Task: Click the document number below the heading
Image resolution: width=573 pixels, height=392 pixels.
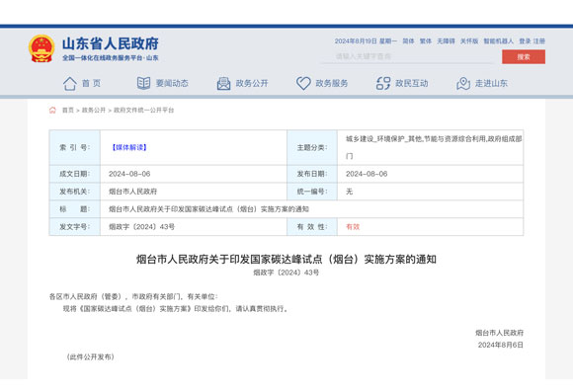Action: [286, 273]
